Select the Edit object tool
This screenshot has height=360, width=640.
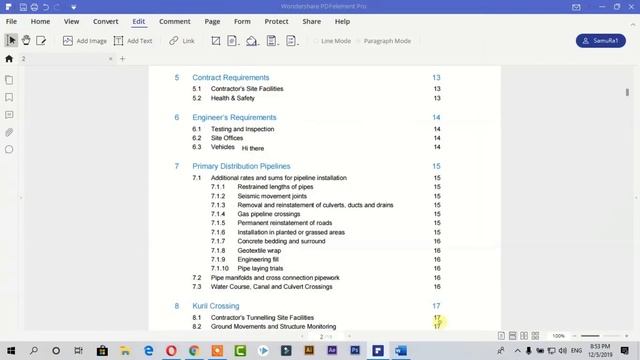tap(41, 40)
